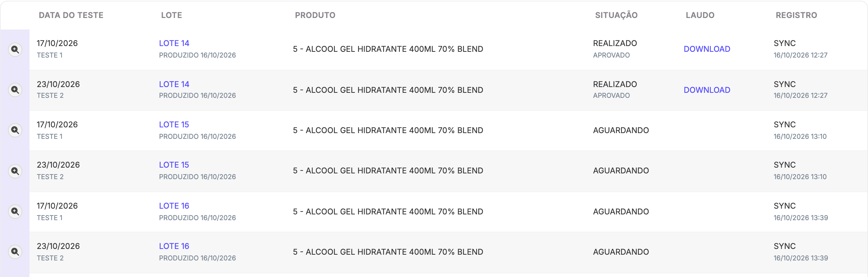Download laudo for LOTE 14 TESTE 2
Screen dimensions: 868x277
pyautogui.click(x=707, y=90)
